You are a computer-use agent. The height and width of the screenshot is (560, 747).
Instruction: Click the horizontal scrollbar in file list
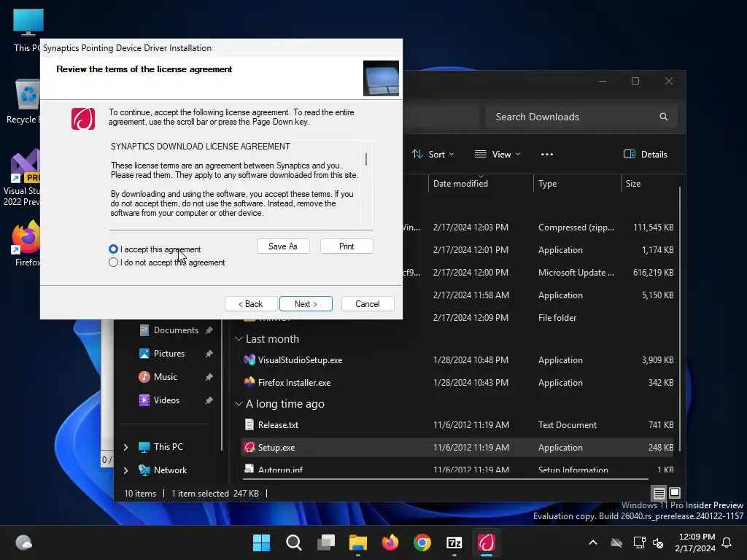point(446,478)
